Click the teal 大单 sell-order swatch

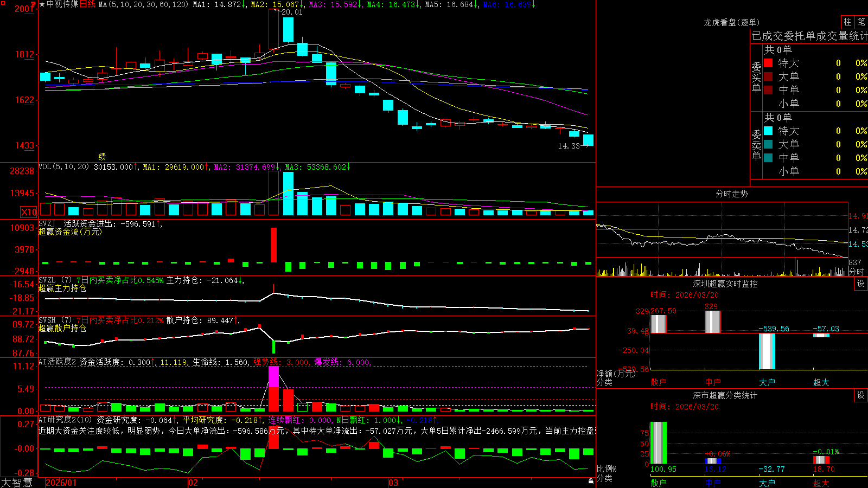click(x=768, y=144)
